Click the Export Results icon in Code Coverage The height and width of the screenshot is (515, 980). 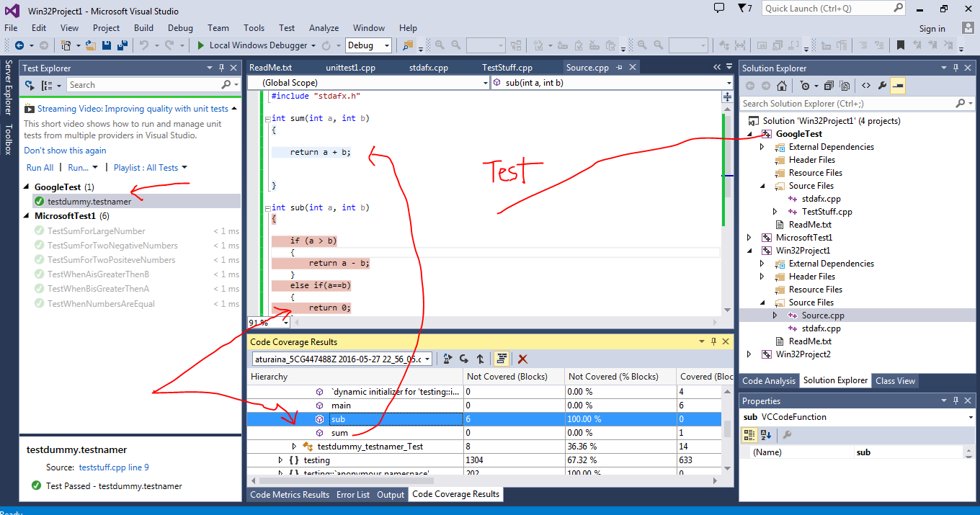coord(447,359)
